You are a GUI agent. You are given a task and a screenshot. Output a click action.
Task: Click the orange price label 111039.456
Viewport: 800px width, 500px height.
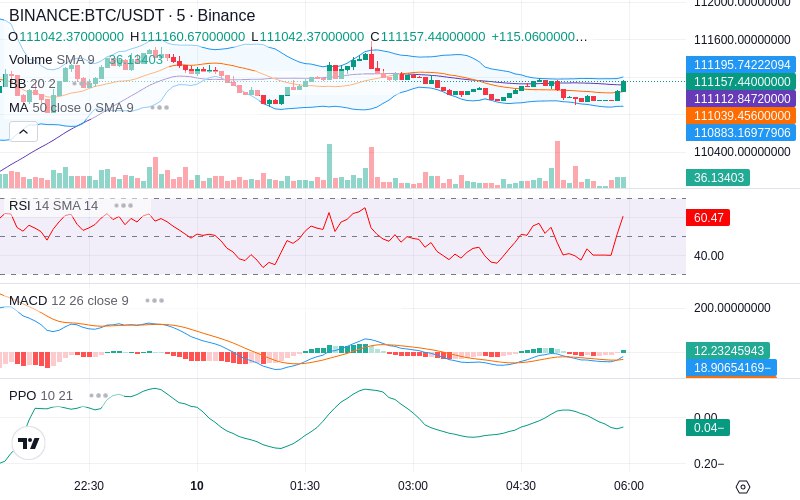click(x=741, y=115)
